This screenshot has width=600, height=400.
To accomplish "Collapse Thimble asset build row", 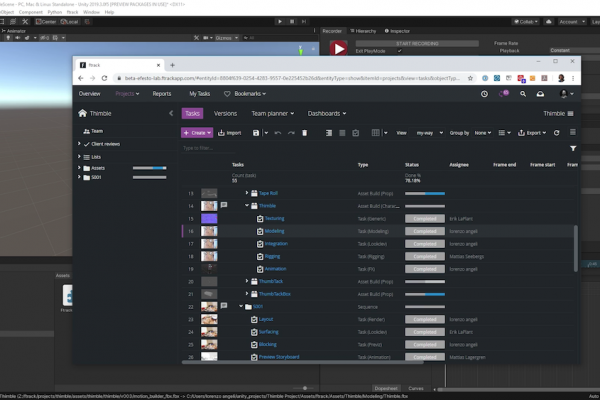I will [x=247, y=206].
